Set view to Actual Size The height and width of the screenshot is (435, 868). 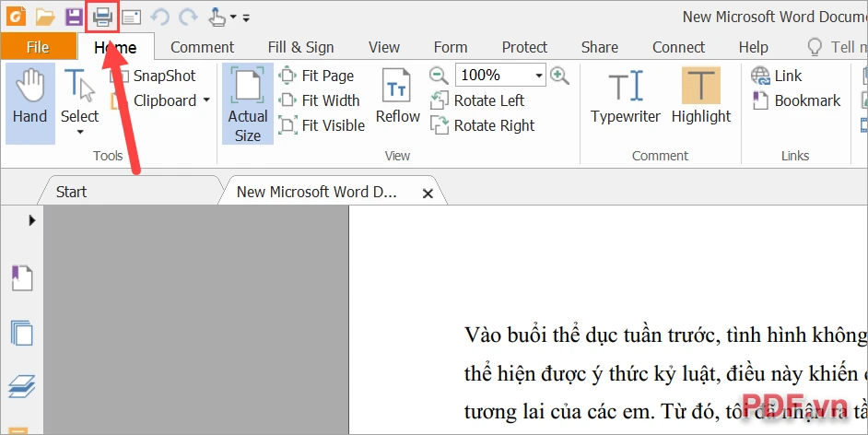(248, 103)
